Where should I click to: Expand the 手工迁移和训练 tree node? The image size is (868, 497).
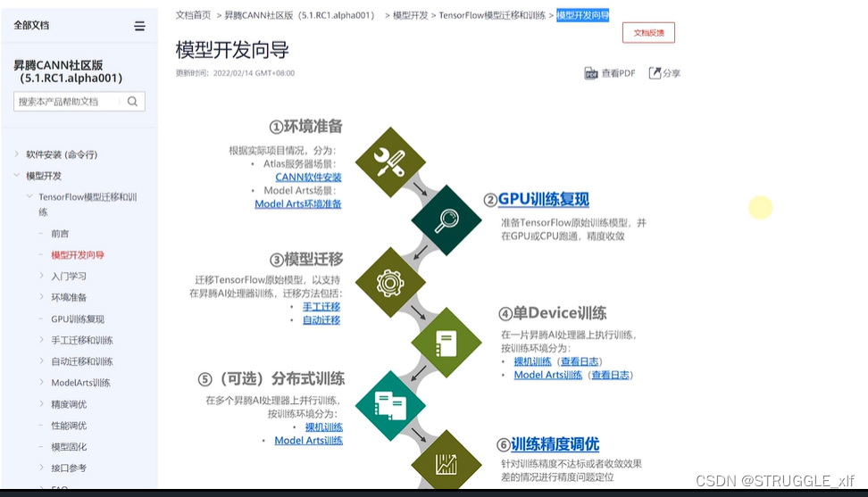[x=42, y=339]
